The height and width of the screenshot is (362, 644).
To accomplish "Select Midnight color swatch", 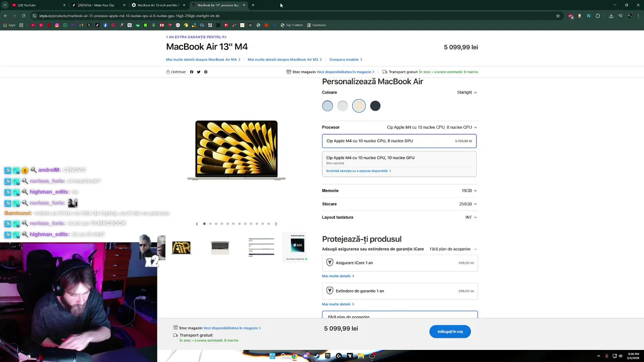I will pyautogui.click(x=375, y=106).
